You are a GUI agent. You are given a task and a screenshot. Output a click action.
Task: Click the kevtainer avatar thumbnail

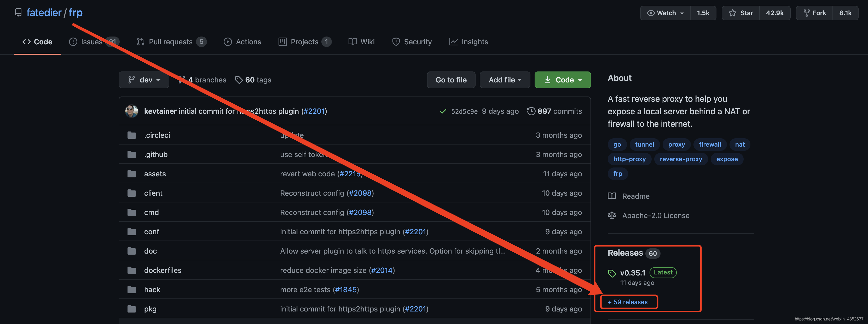(131, 111)
